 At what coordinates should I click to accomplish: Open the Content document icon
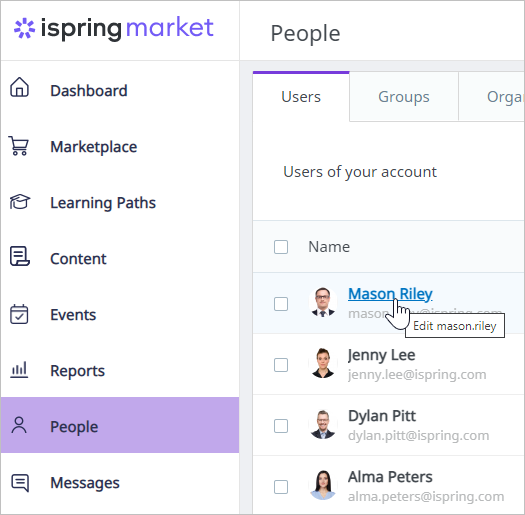tap(20, 256)
